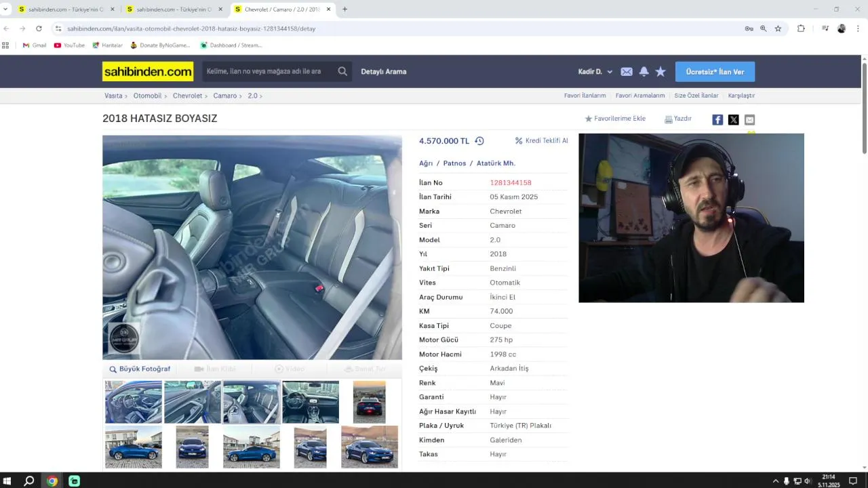Viewport: 868px width, 488px height.
Task: Focus the site search input field
Action: point(268,71)
